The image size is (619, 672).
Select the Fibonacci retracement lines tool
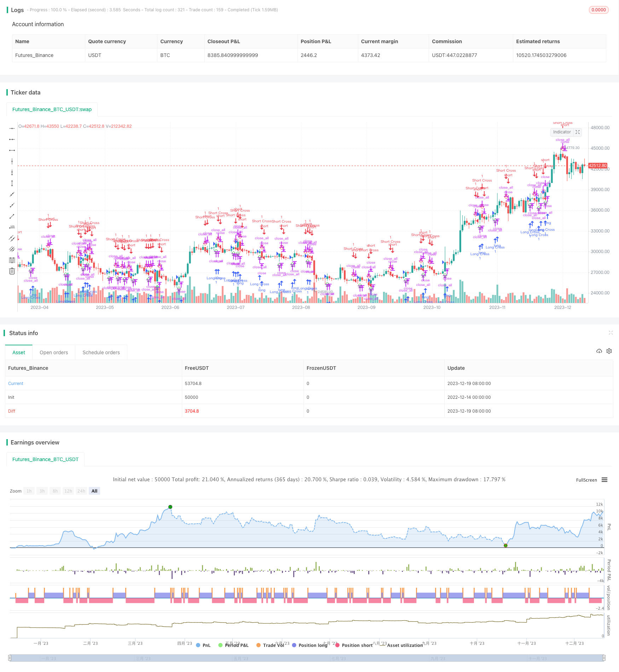tap(12, 260)
